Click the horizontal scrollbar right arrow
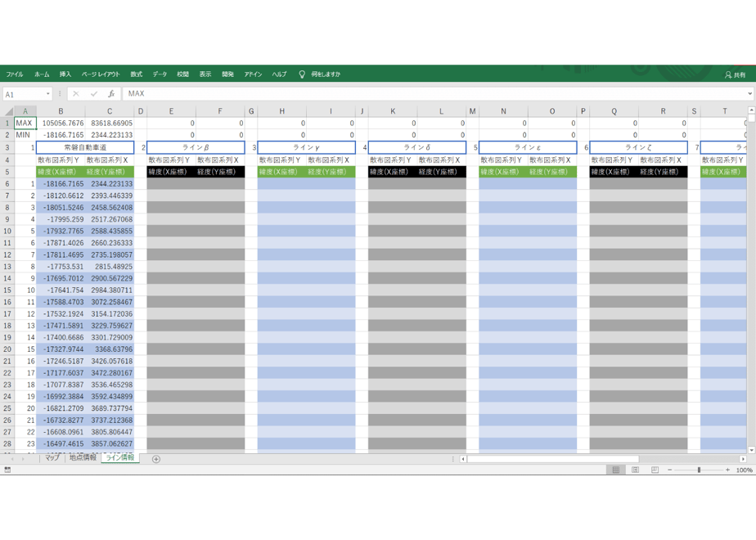The width and height of the screenshot is (756, 540). coord(743,459)
